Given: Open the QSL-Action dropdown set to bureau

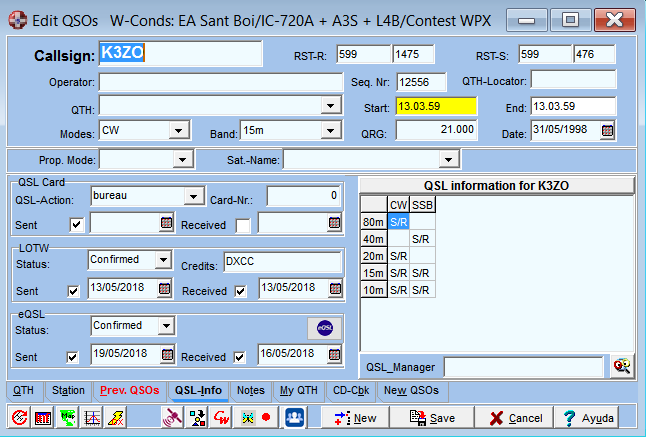Looking at the screenshot, I should point(193,196).
